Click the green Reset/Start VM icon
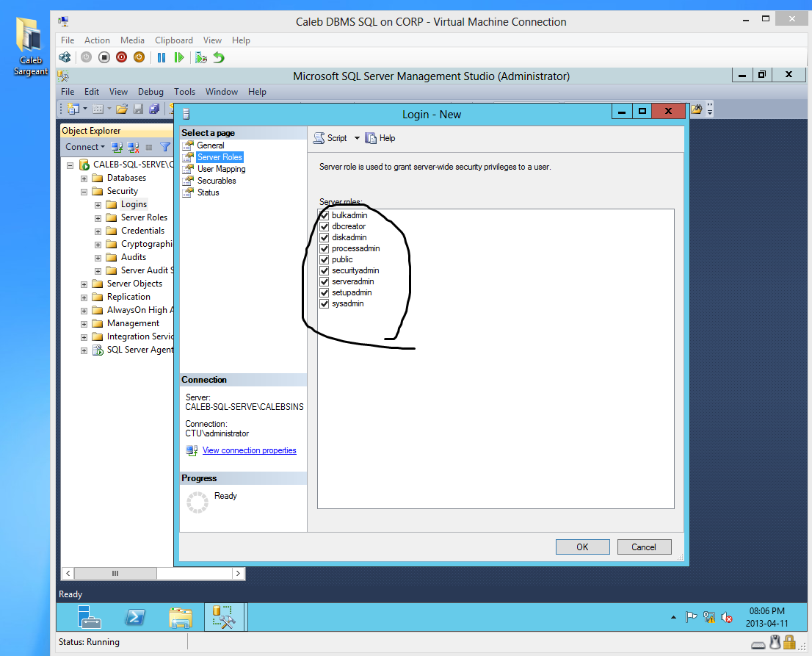This screenshot has height=656, width=812. [x=179, y=57]
